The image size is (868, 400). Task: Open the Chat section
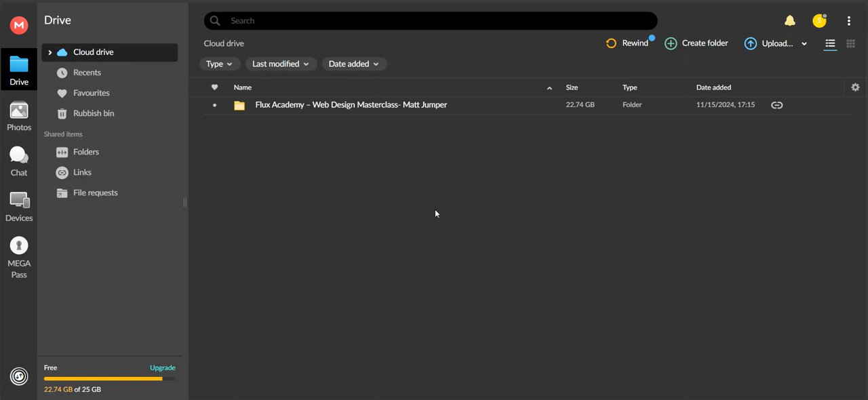click(x=19, y=161)
